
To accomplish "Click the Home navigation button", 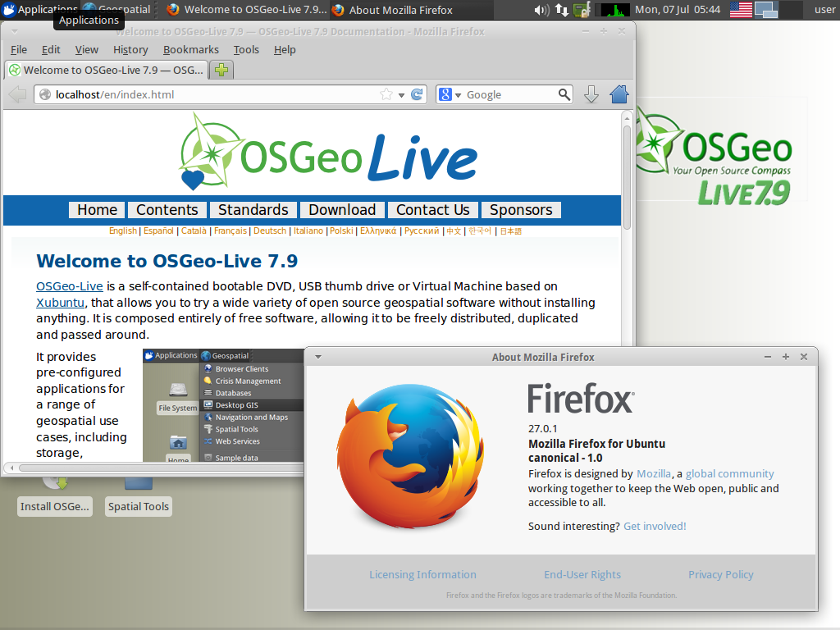I will pos(97,210).
